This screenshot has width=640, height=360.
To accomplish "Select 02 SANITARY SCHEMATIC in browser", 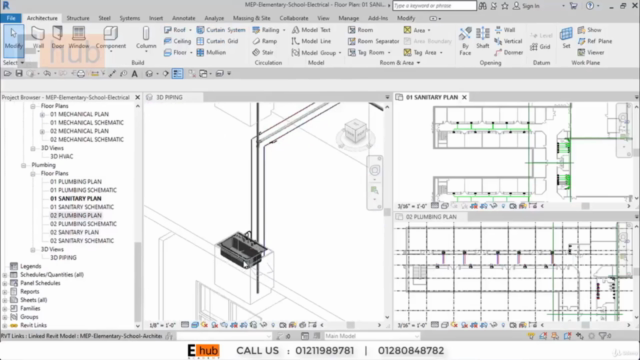I will coord(82,241).
